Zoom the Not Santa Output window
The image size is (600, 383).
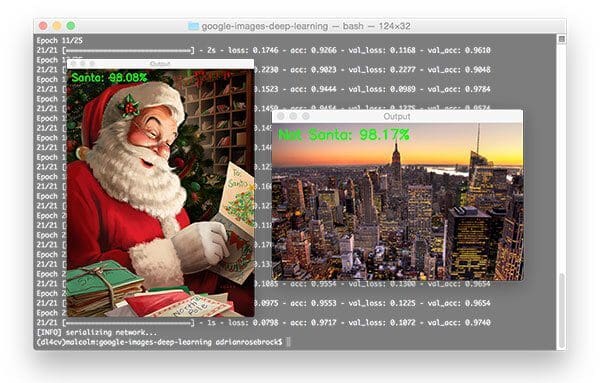click(x=306, y=116)
